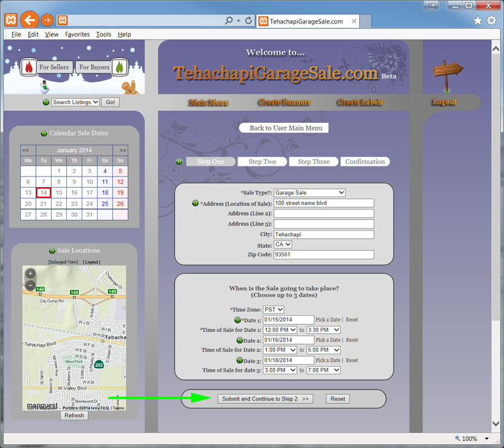
Task: Click the help icon beside Date 1
Action: 238,319
